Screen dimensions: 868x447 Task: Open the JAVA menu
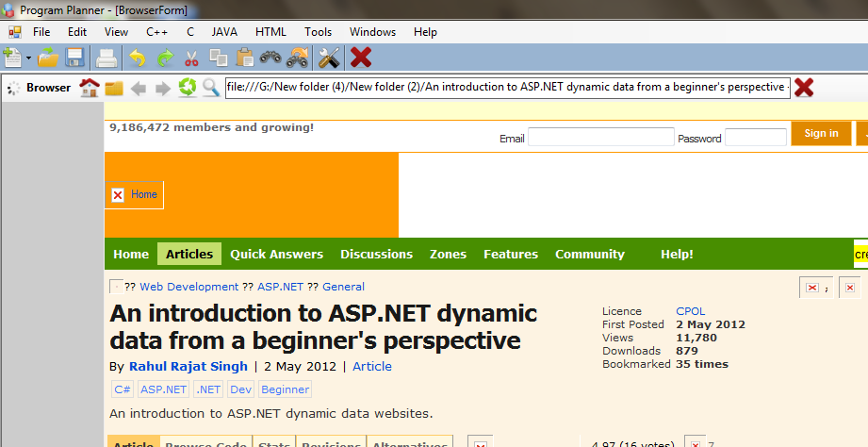224,32
